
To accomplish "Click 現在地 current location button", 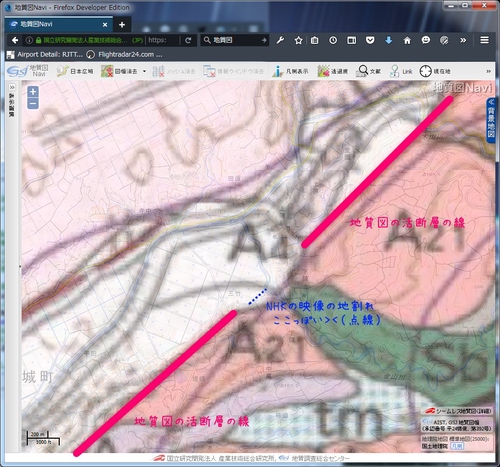I will point(435,71).
